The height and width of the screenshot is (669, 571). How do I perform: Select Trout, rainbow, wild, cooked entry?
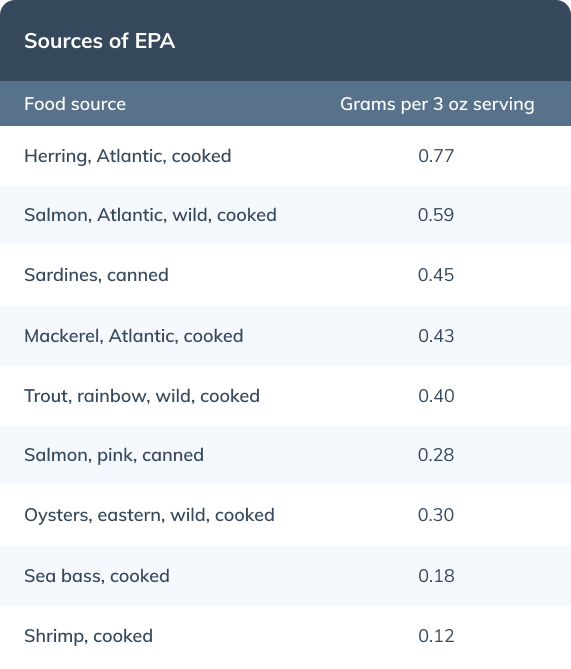click(x=142, y=396)
